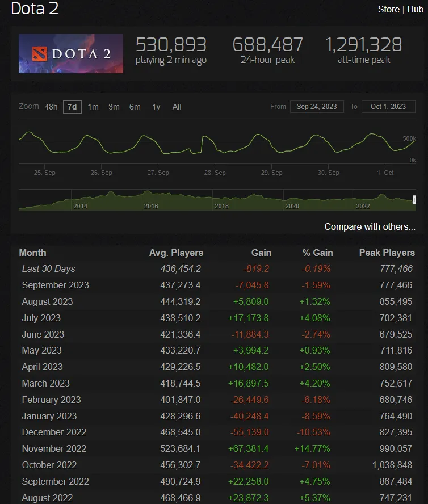Screen dimensions: 428x504
Task: Set chart zoom to 6m
Action: click(x=135, y=107)
